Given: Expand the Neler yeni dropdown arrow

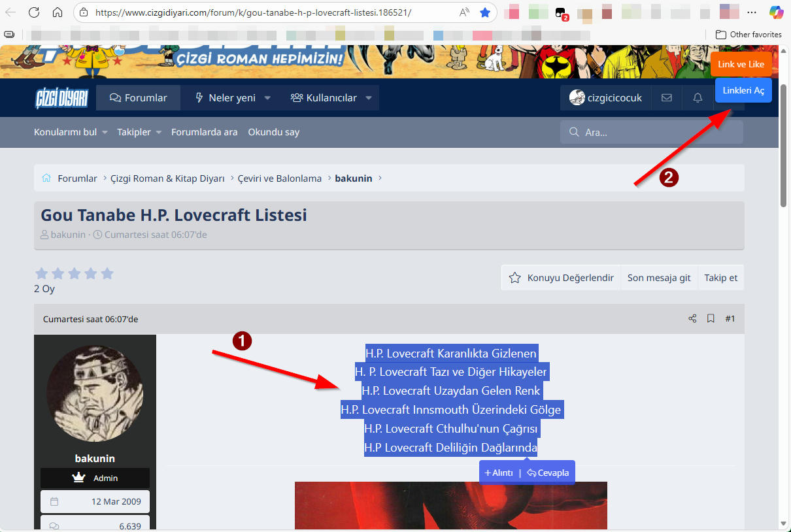Looking at the screenshot, I should pyautogui.click(x=267, y=98).
